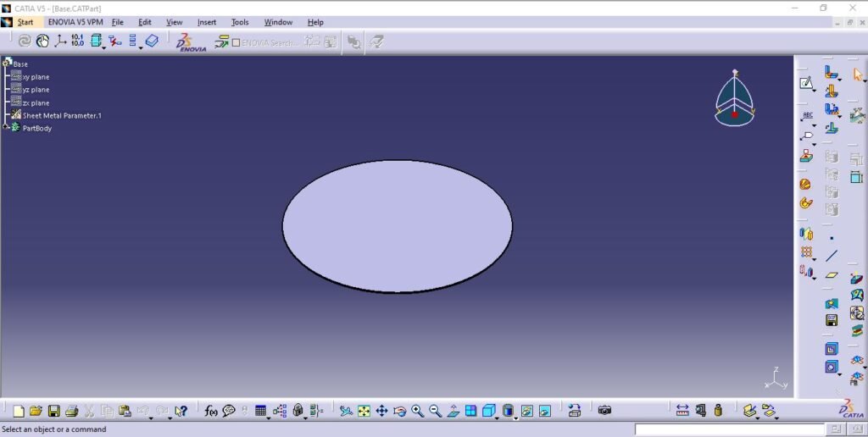Open the Undo dropdown arrow

151,418
